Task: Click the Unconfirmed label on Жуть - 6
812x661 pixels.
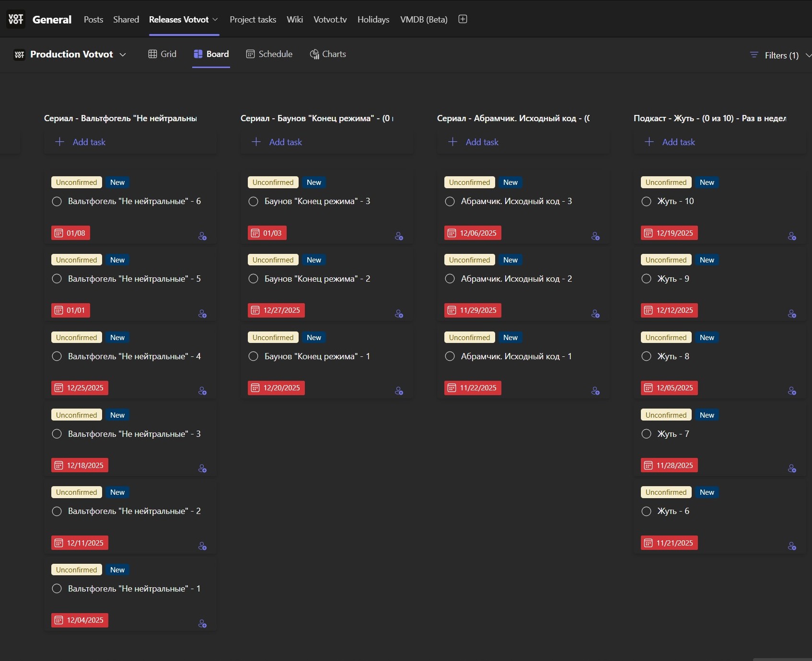Action: 666,492
